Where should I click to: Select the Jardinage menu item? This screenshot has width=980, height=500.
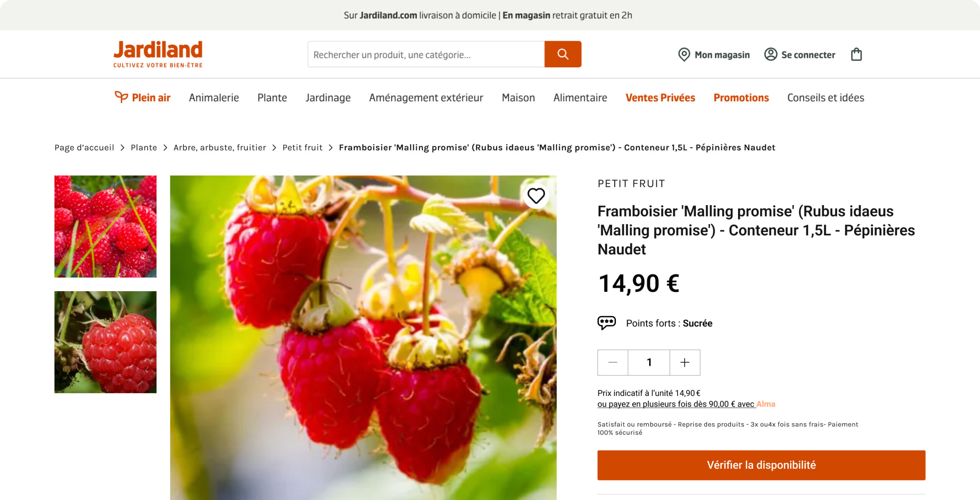point(328,98)
